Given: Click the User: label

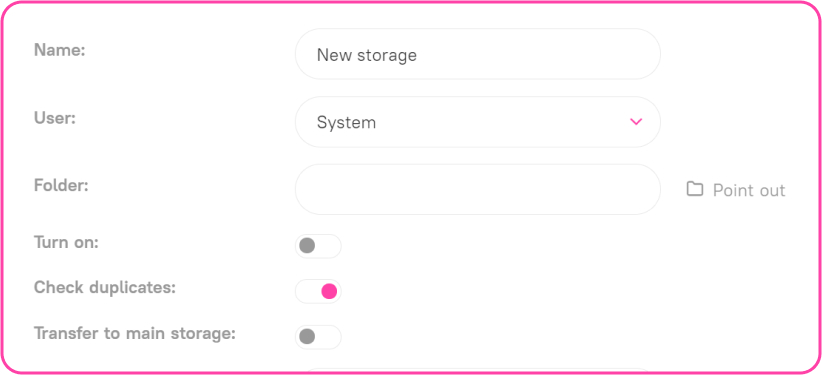Looking at the screenshot, I should [x=55, y=118].
